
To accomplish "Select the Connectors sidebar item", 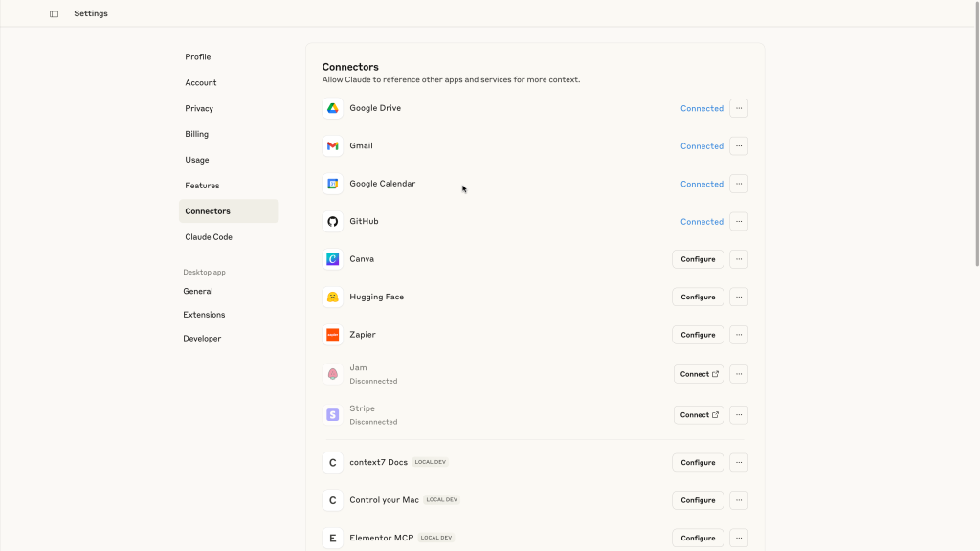I will 229,211.
